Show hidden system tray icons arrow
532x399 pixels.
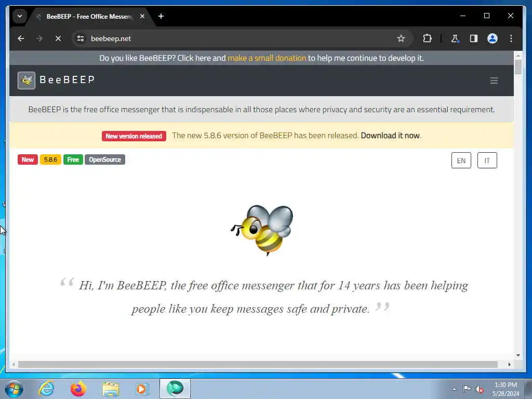[x=454, y=389]
